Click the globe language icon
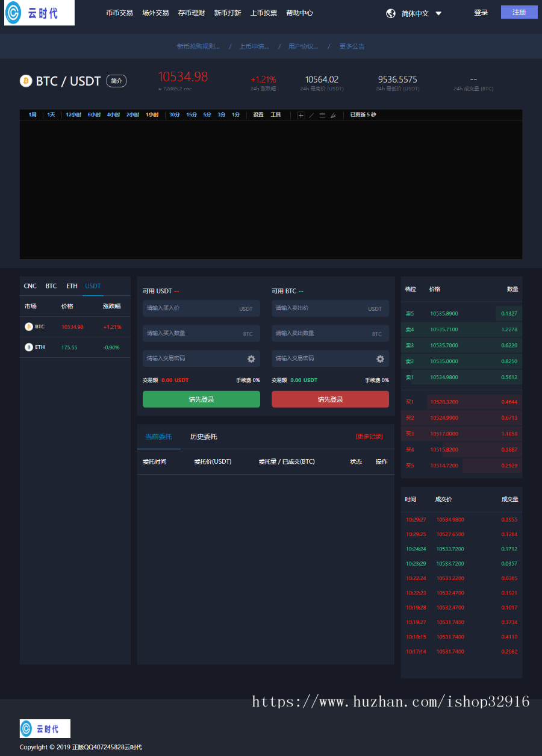 point(391,13)
